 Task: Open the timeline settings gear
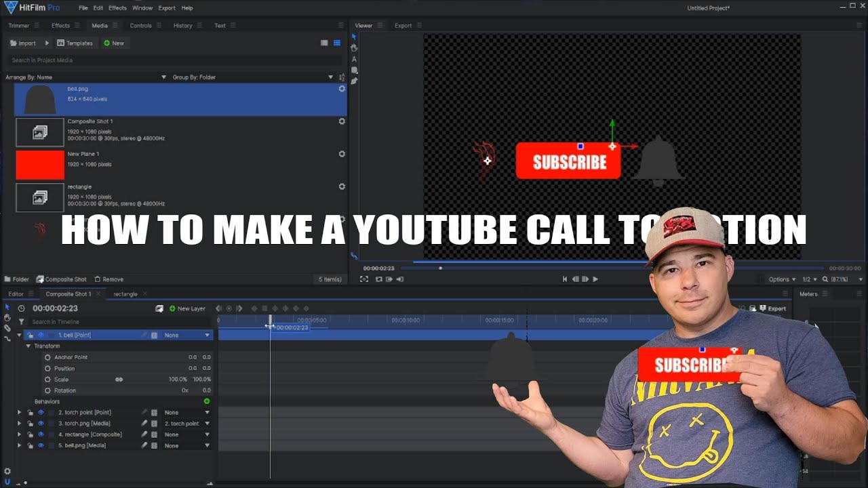pyautogui.click(x=7, y=471)
